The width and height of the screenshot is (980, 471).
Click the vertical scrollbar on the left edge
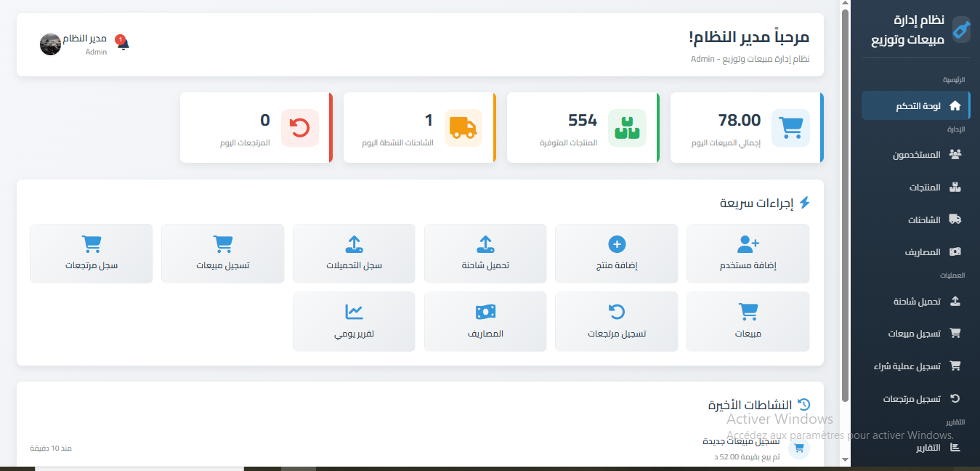pos(843,218)
